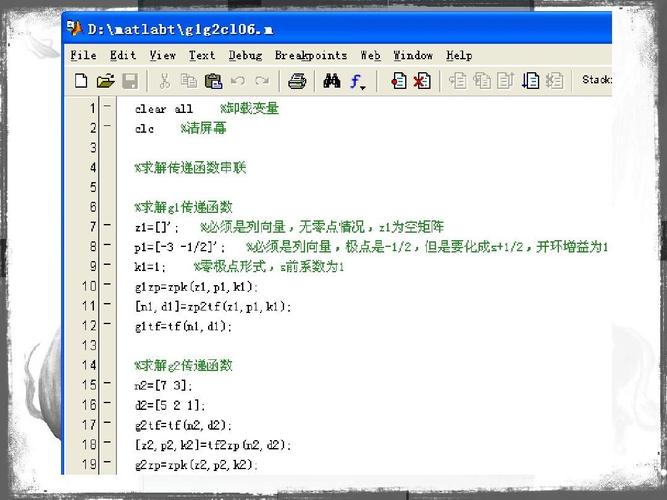Open a file using the folder icon
Viewport: 667px width, 500px height.
click(105, 80)
